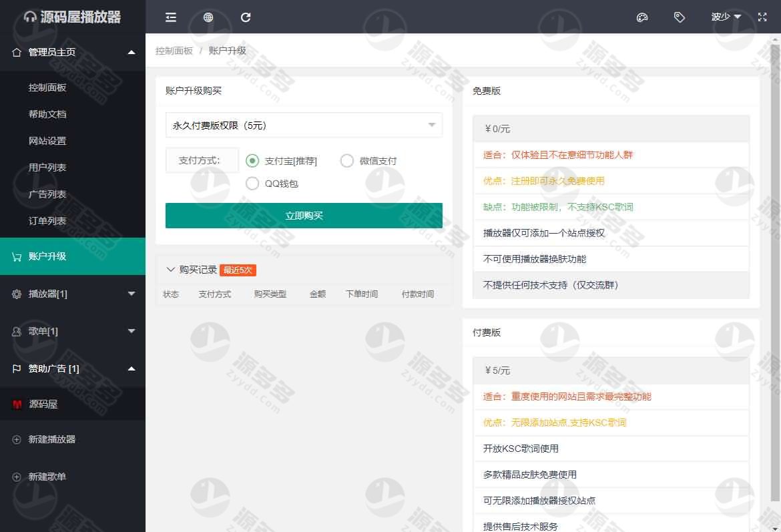Click the ¥0/元 price row
Image resolution: width=781 pixels, height=532 pixels.
pyautogui.click(x=611, y=129)
